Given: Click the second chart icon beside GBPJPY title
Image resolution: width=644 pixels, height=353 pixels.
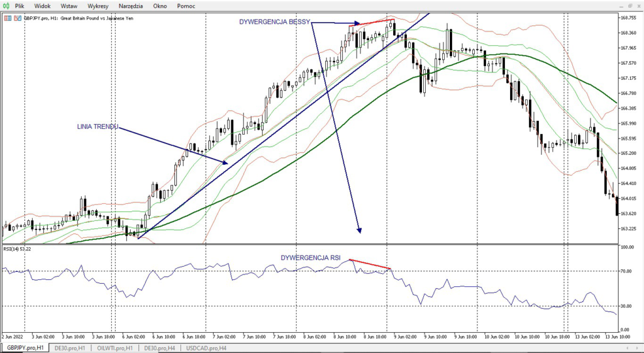Looking at the screenshot, I should click(x=16, y=18).
